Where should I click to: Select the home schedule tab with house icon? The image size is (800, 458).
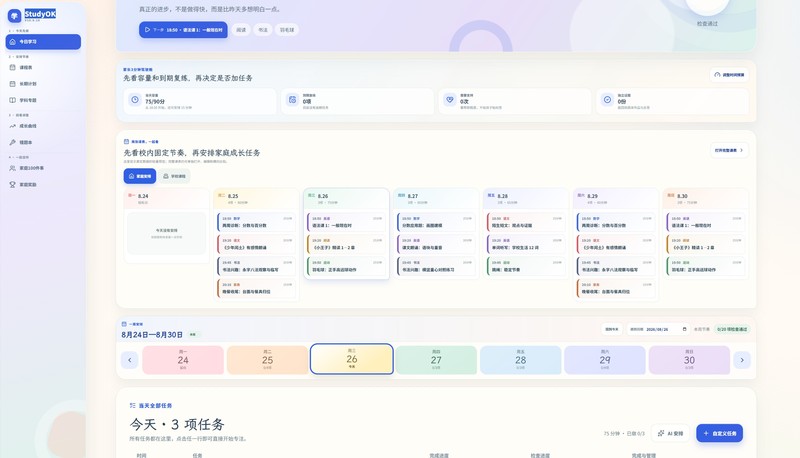[x=140, y=176]
